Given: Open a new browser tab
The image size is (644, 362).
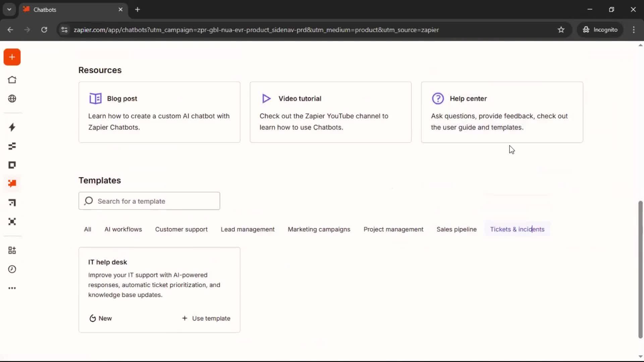Looking at the screenshot, I should tap(138, 9).
